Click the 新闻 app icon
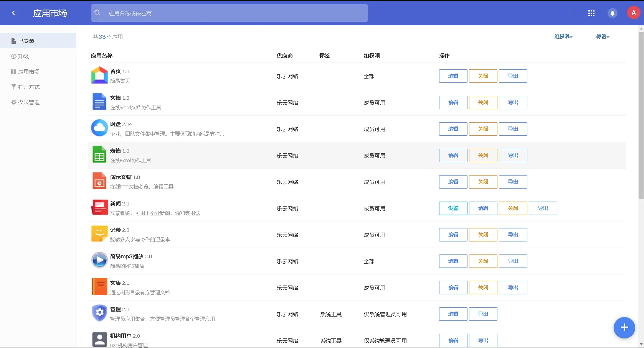The height and width of the screenshot is (348, 644). click(99, 207)
